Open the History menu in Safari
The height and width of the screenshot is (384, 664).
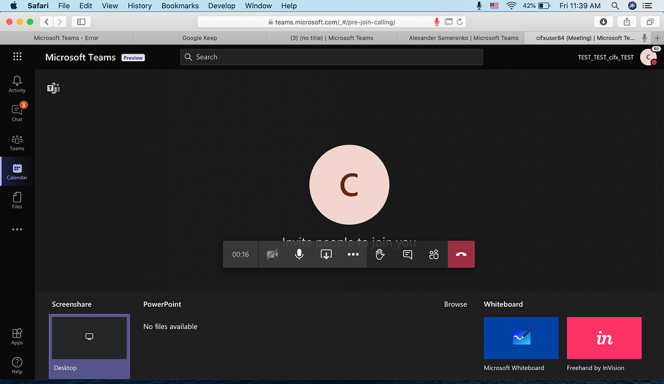[139, 6]
